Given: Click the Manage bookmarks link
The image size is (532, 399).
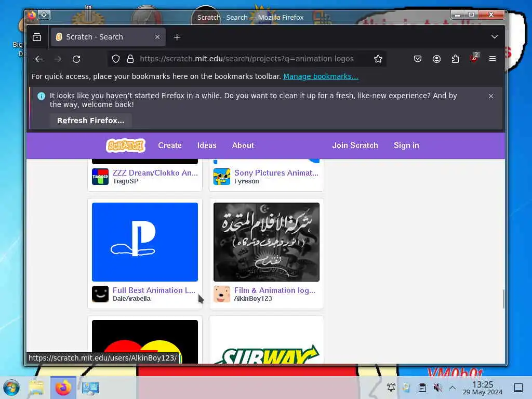Looking at the screenshot, I should point(321,77).
